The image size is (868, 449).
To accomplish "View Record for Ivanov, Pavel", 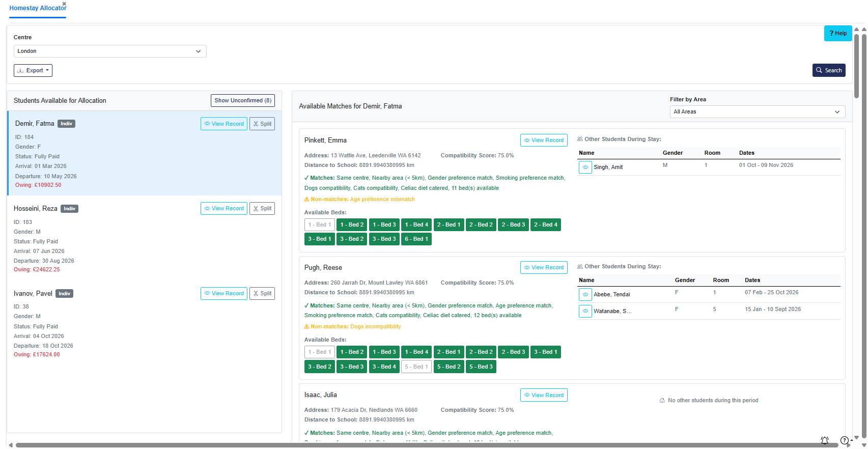I will tap(224, 293).
